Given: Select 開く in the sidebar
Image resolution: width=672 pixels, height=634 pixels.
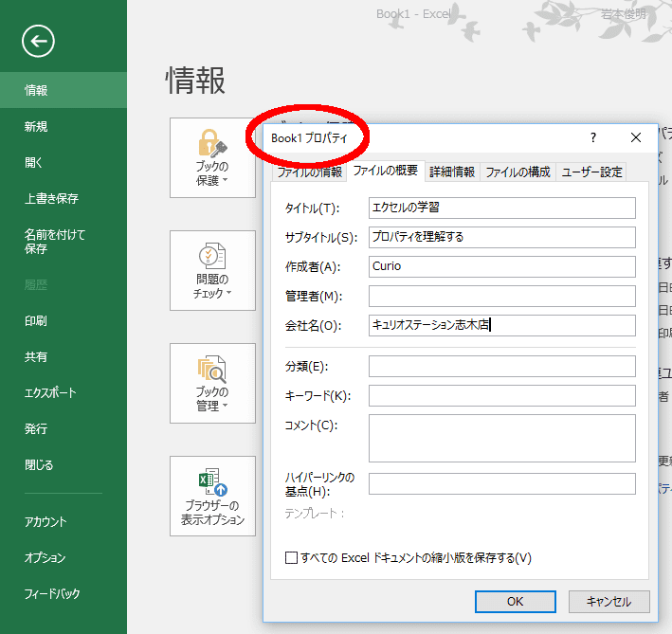Looking at the screenshot, I should (64, 162).
